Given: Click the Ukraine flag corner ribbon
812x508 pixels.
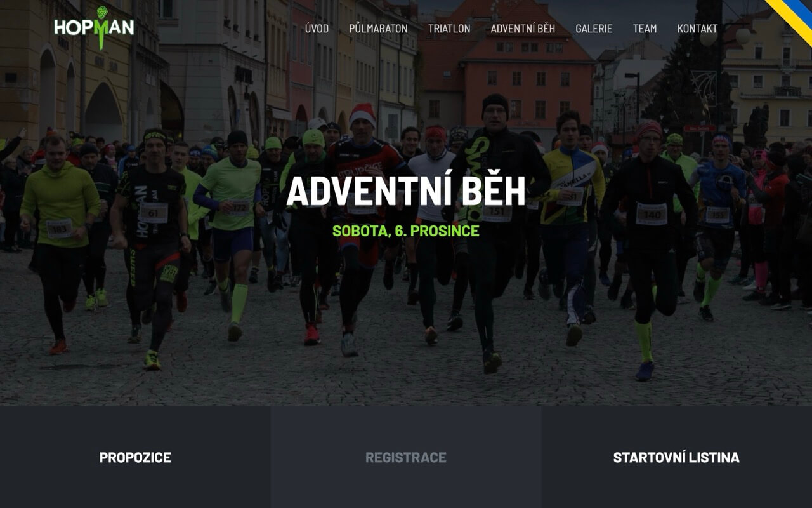Looking at the screenshot, I should 791,19.
